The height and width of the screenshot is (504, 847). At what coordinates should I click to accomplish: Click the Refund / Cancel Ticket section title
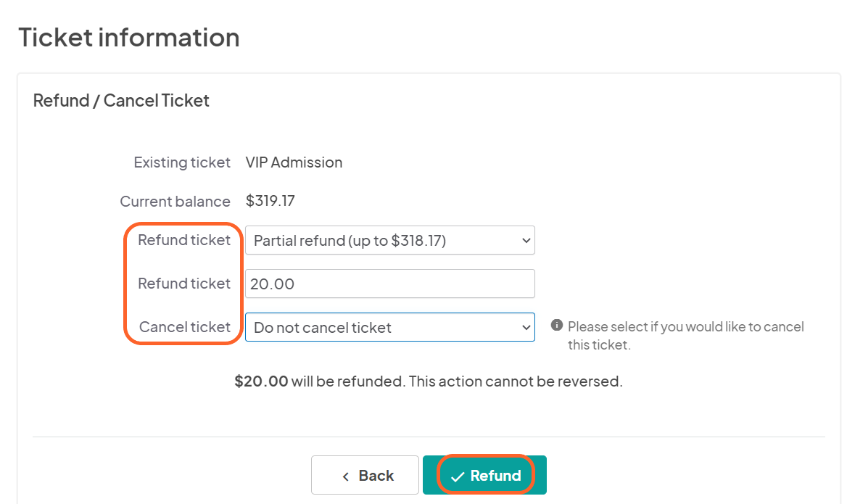pyautogui.click(x=121, y=100)
